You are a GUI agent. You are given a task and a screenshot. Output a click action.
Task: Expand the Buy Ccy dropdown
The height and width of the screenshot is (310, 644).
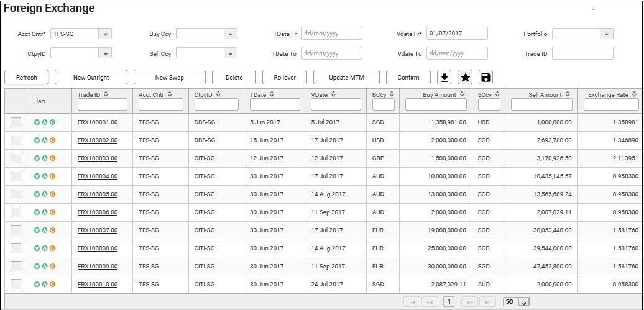click(230, 34)
